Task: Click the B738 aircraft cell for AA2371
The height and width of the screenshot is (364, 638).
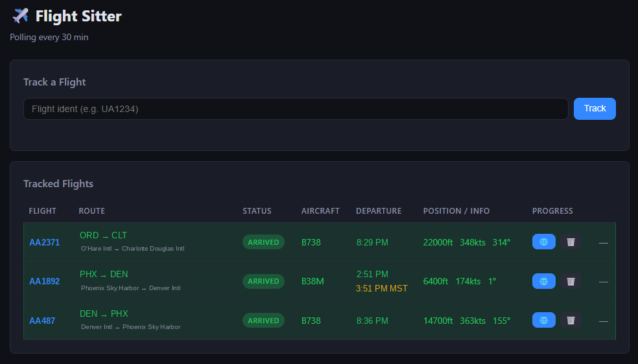Action: (311, 242)
